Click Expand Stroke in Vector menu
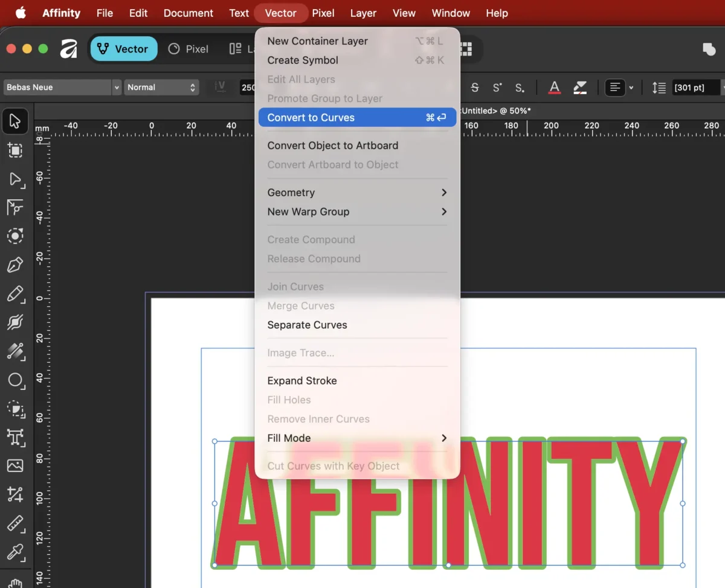725x588 pixels. pos(302,381)
